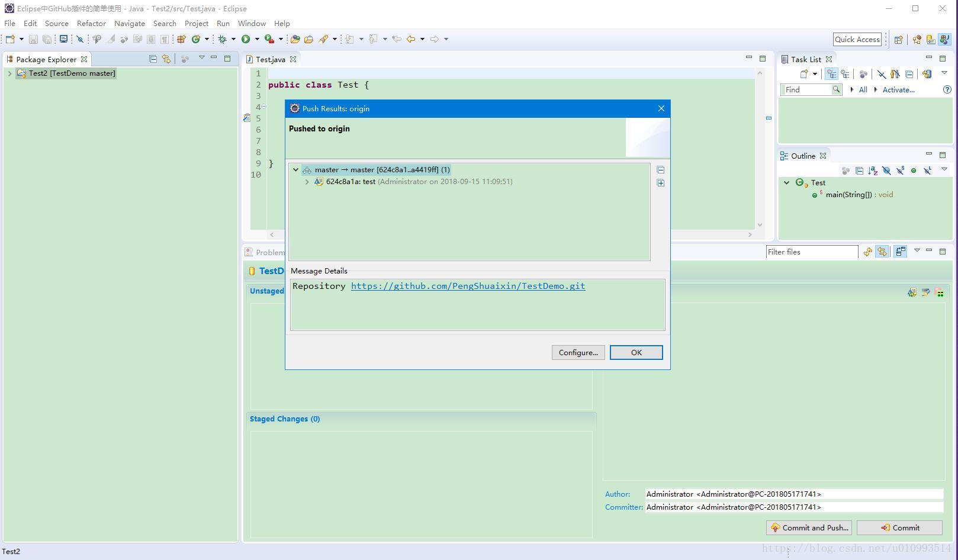Toggle Hide Static Members in Outline
The height and width of the screenshot is (560, 958).
point(900,170)
